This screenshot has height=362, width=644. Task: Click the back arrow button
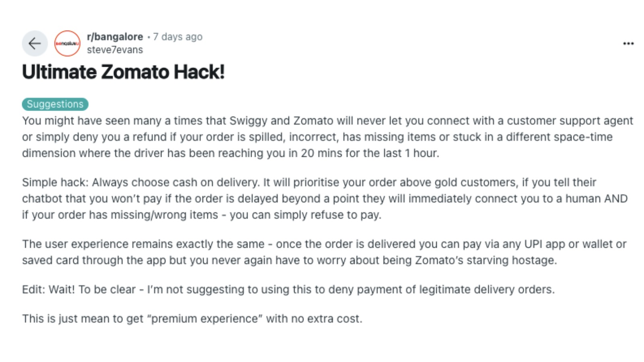click(35, 43)
